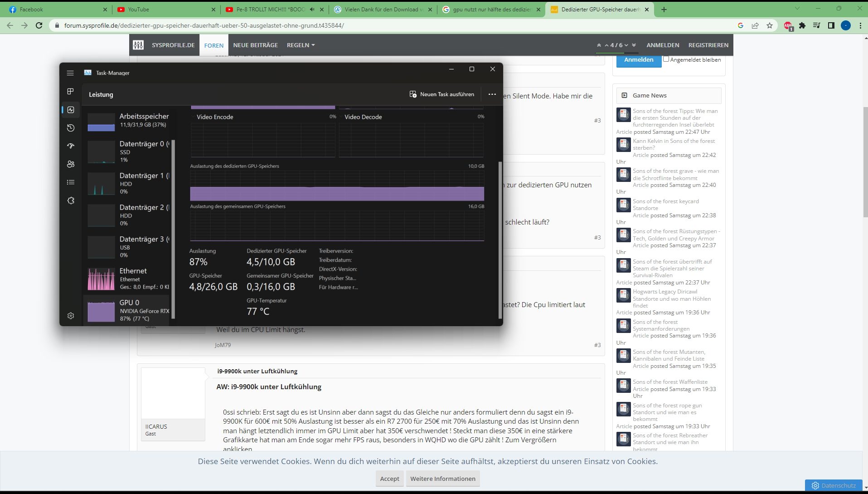Click ANMELDEN in forum nav bar
868x494 pixels.
663,45
